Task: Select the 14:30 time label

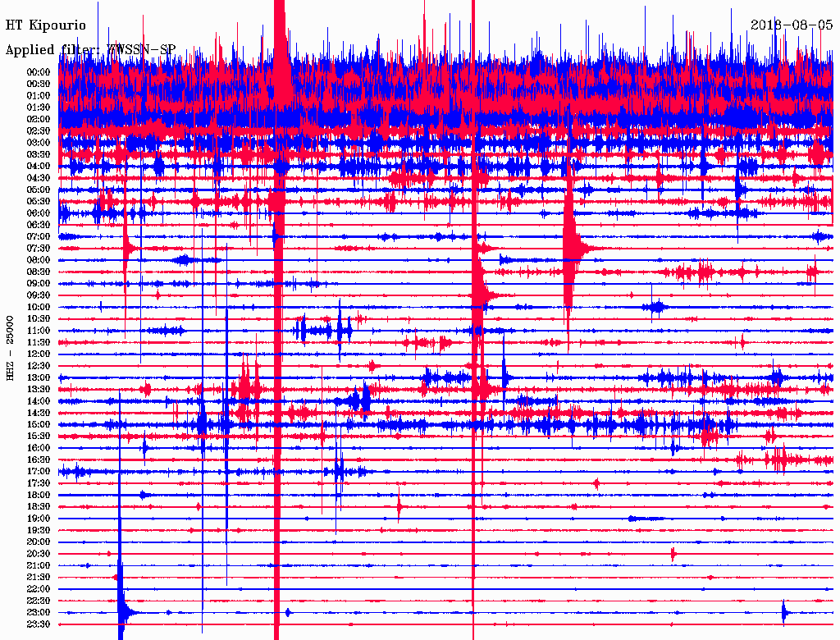Action: (39, 414)
